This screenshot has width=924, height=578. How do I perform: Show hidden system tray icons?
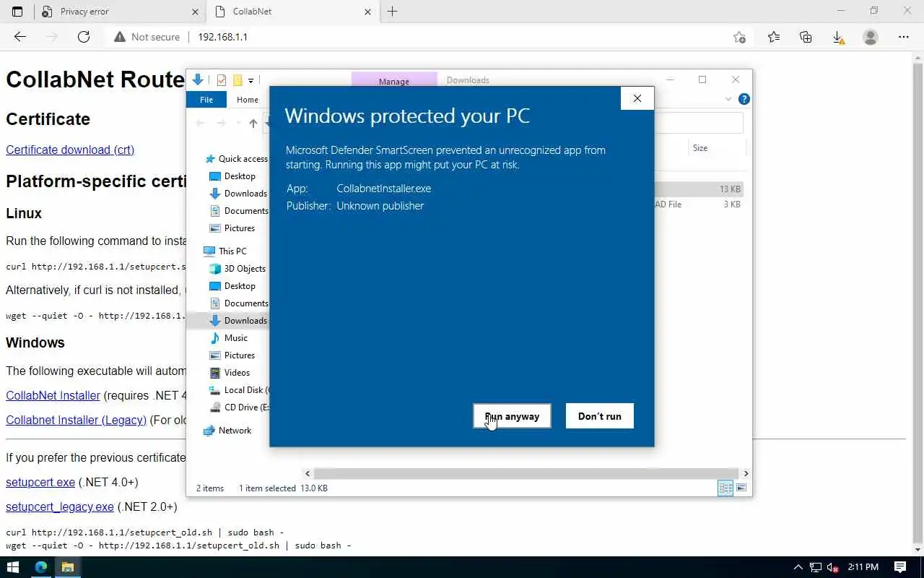pos(798,567)
